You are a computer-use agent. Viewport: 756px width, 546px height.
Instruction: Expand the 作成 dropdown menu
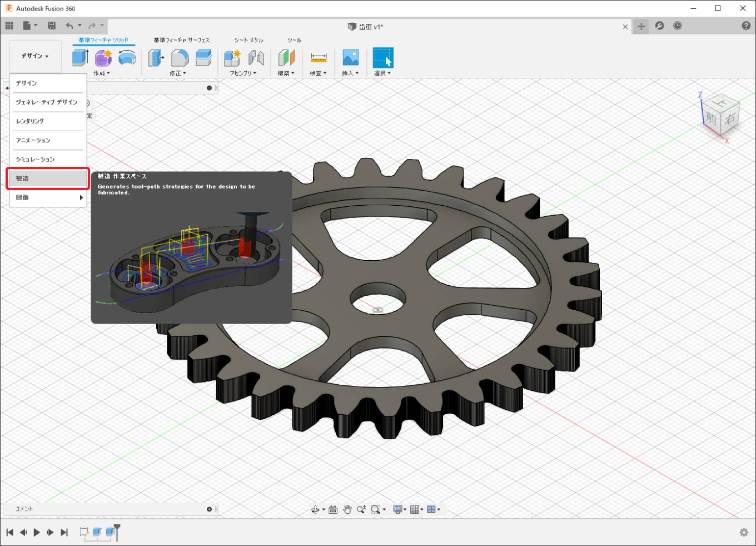click(x=102, y=73)
